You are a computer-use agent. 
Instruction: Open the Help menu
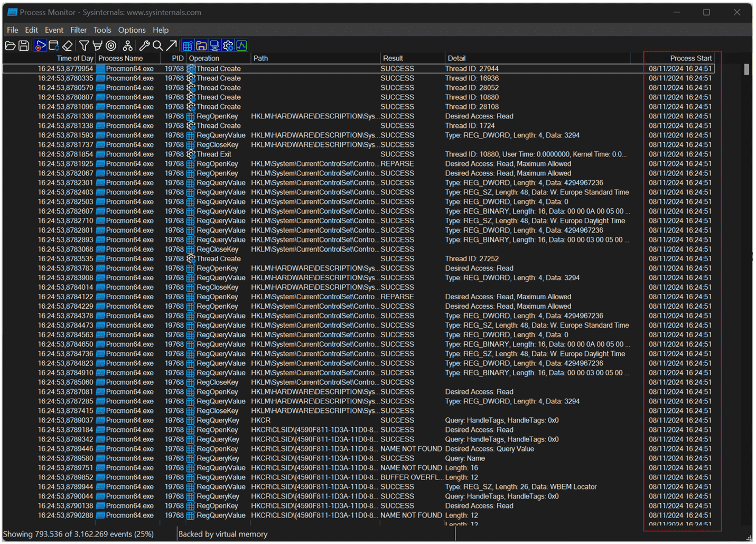click(161, 30)
